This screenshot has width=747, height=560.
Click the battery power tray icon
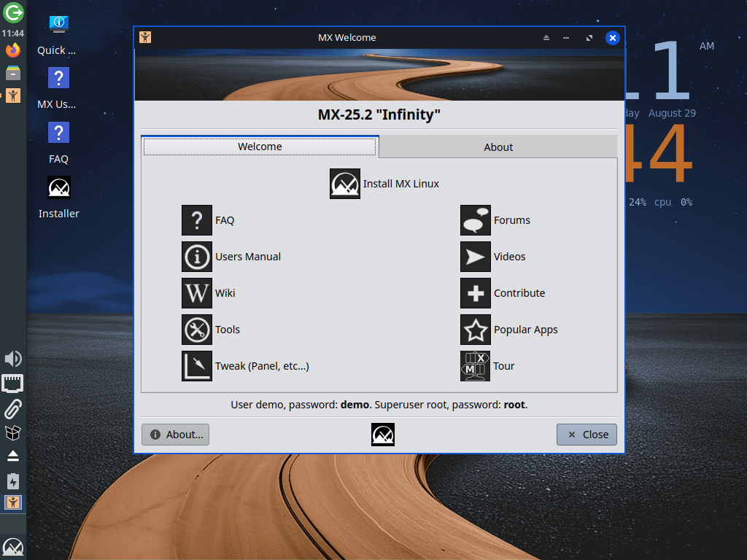[13, 481]
